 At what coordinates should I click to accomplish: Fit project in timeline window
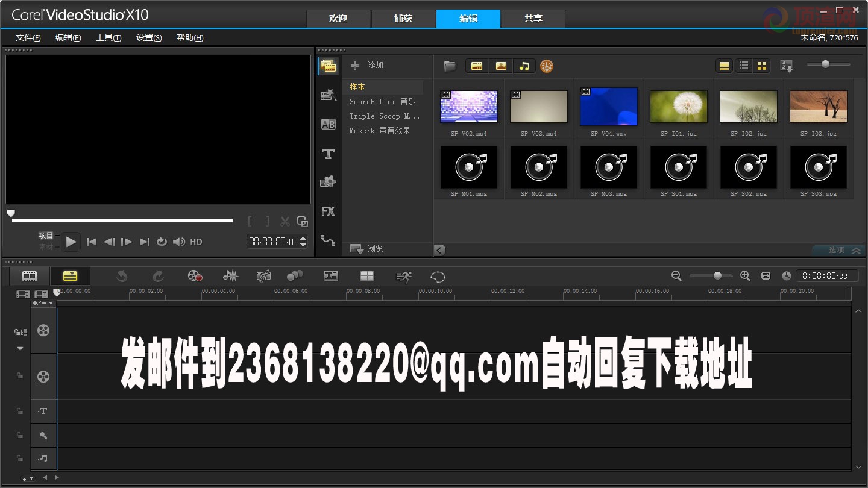click(x=766, y=276)
